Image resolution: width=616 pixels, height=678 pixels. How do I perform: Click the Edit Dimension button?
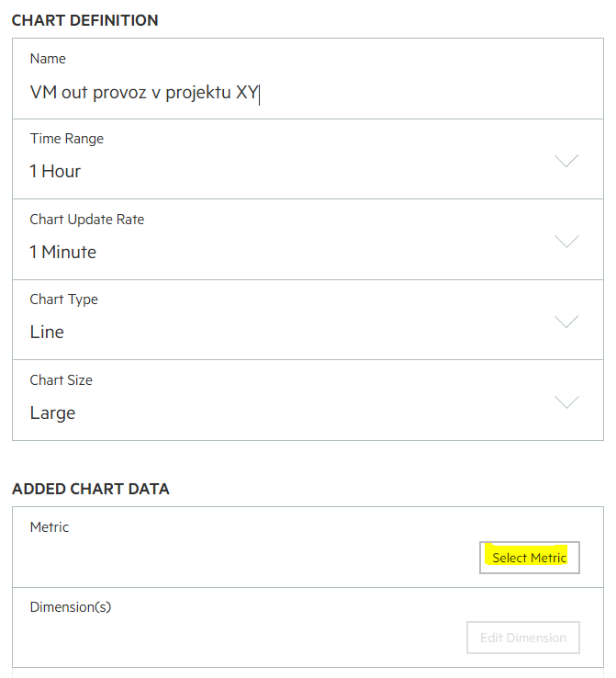pyautogui.click(x=523, y=638)
